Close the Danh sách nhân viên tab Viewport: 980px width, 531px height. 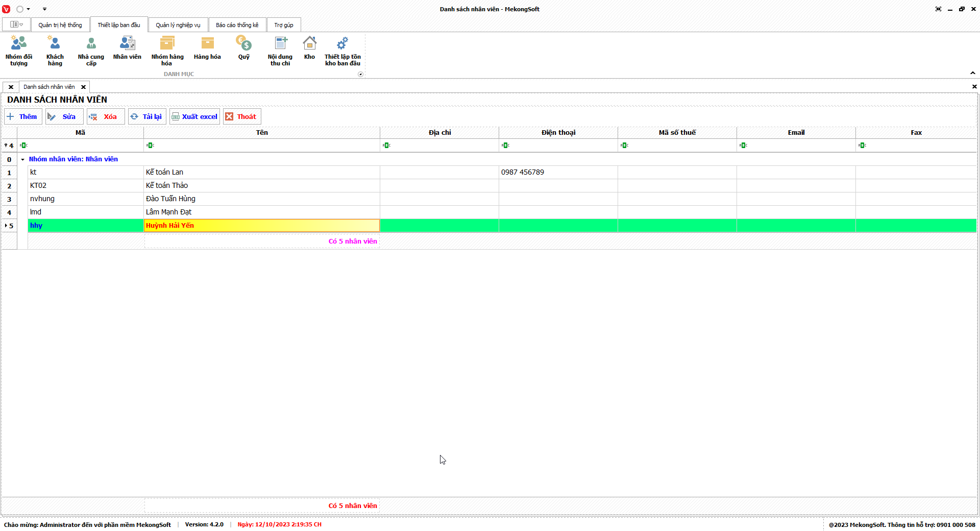tap(83, 87)
